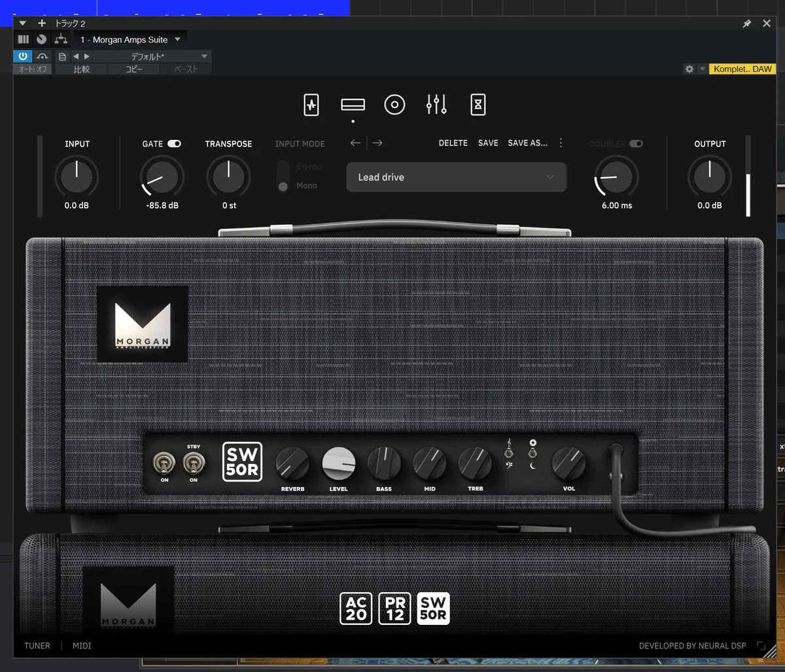Open the cabinet speaker section icon

click(394, 105)
